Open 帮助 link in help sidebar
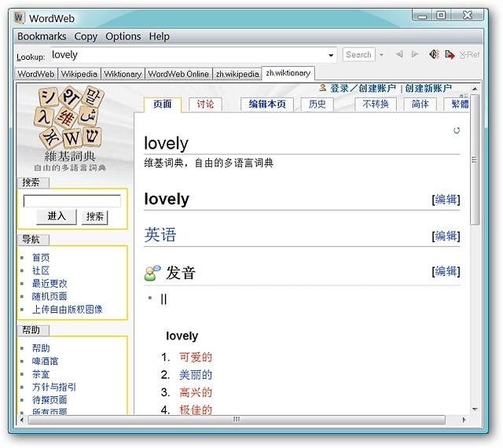Viewport: 503px width, 448px height. coord(41,348)
